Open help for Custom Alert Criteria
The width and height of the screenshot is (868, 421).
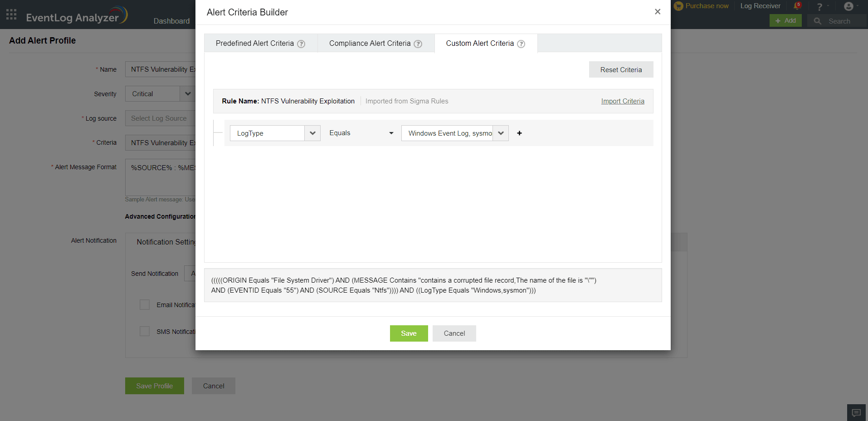click(x=521, y=44)
